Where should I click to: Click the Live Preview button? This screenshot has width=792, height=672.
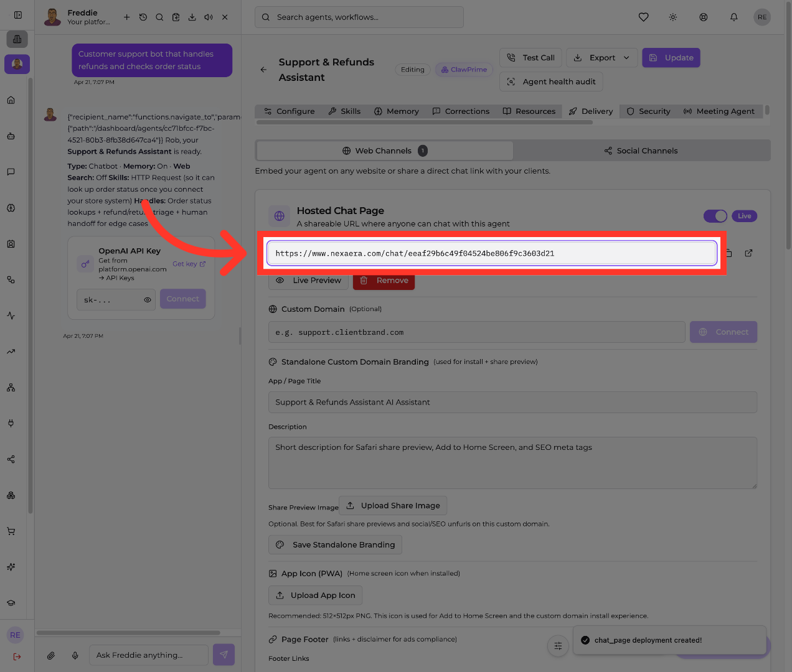pyautogui.click(x=309, y=281)
